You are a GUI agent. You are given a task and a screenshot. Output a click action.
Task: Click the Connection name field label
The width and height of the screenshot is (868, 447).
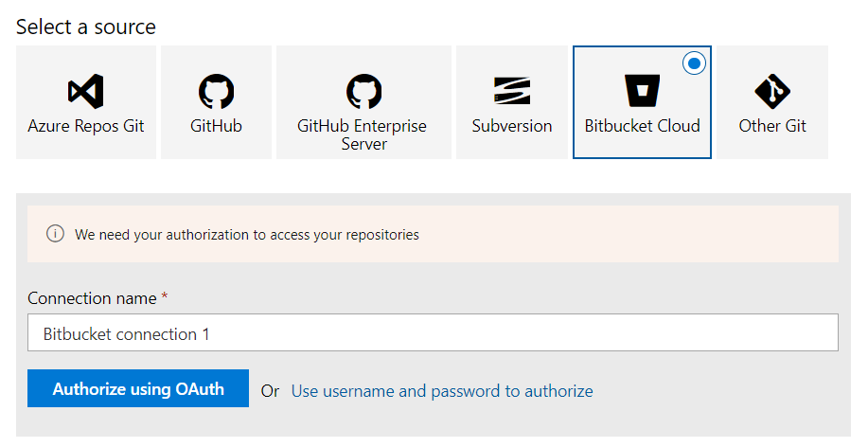pos(92,298)
